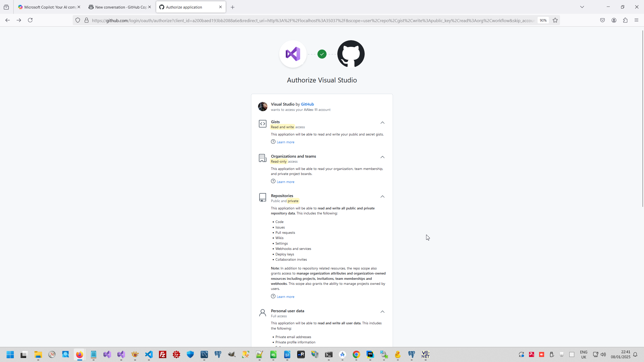This screenshot has width=644, height=362.
Task: Switch to Microsoft Copilot tab
Action: click(48, 7)
